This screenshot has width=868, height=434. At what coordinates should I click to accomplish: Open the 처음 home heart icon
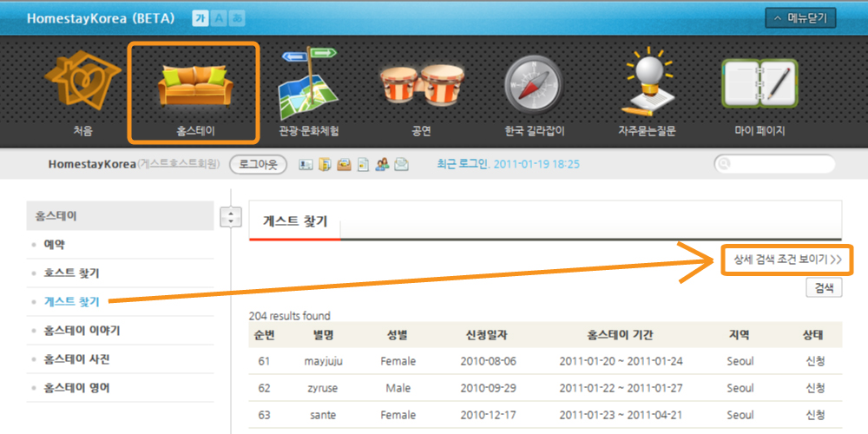click(x=82, y=80)
